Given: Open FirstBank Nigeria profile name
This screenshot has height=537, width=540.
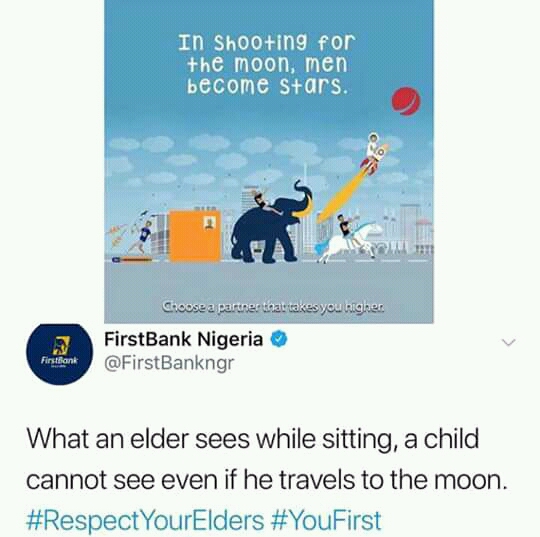Looking at the screenshot, I should point(183,339).
